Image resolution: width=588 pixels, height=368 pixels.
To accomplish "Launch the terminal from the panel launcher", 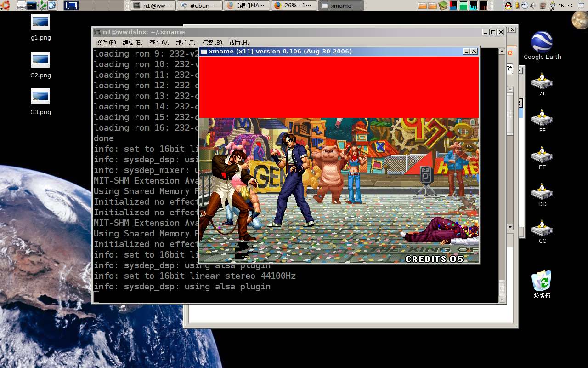I will [x=32, y=6].
